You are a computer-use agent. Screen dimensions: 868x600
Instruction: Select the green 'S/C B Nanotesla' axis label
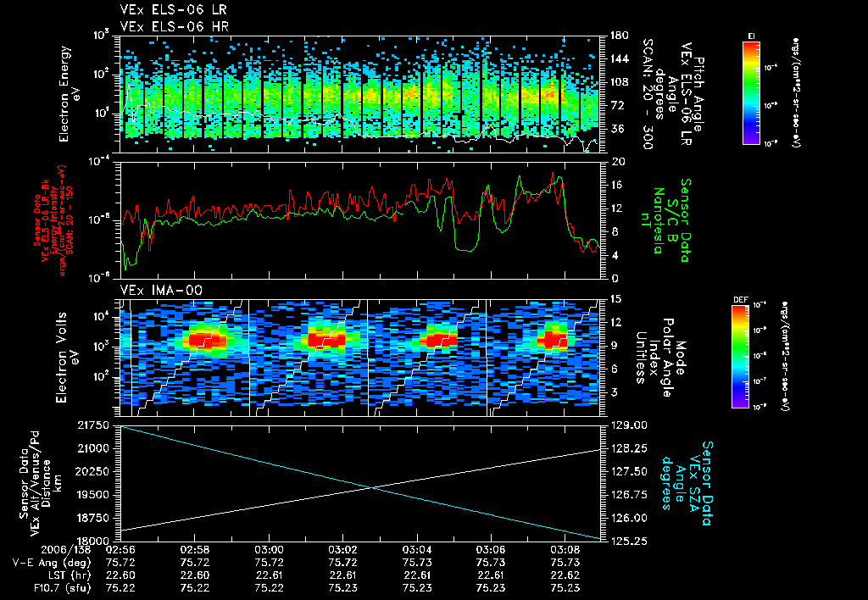point(665,220)
